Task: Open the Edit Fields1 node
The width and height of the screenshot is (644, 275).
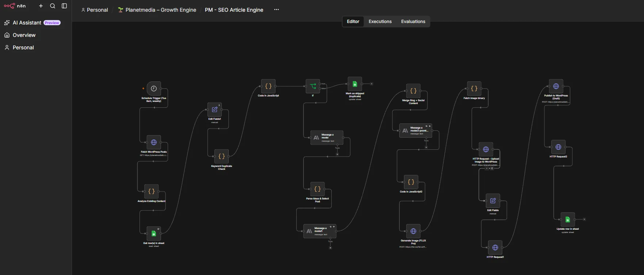Action: [x=215, y=110]
